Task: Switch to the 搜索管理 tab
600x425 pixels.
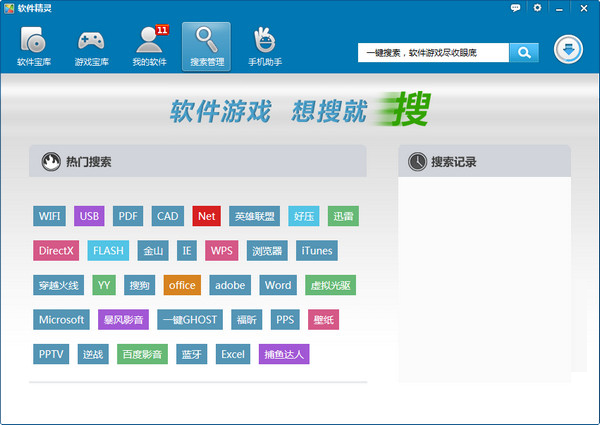Action: pyautogui.click(x=207, y=47)
